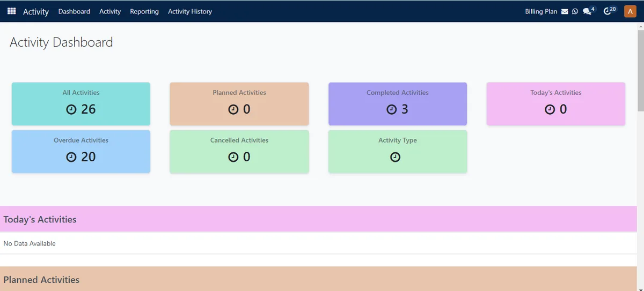
Task: Open conversations chat icon with badge 4
Action: (589, 11)
